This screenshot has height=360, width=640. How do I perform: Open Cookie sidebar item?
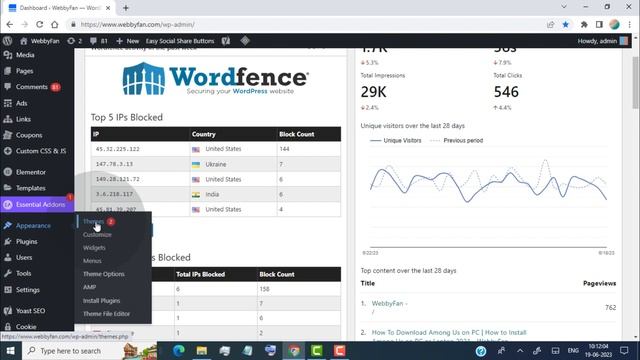26,327
